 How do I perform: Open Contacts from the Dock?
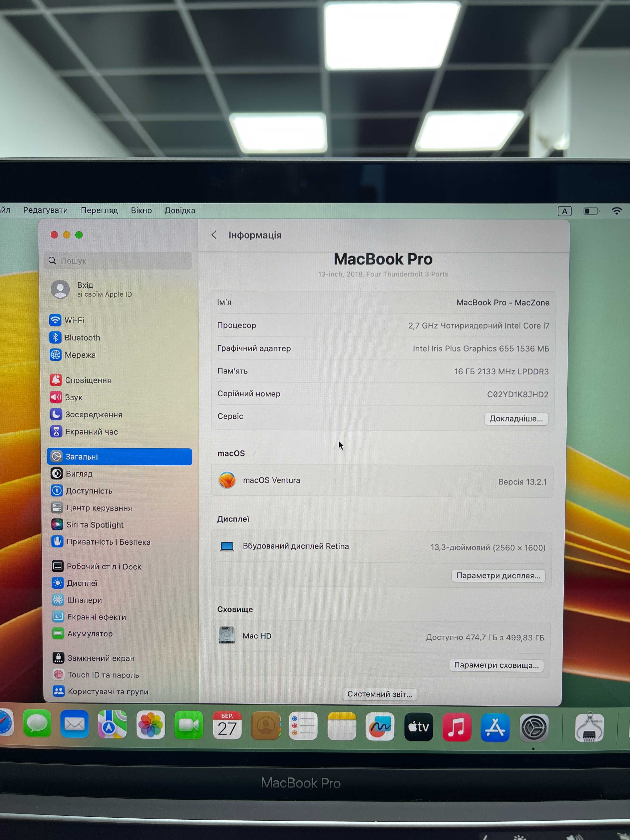[x=266, y=726]
